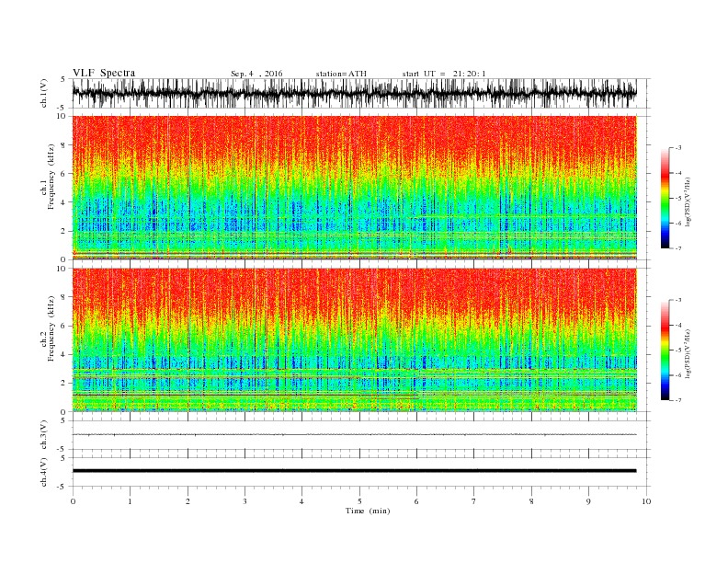
Task: Click inside the ch.1 spectrogram plot
Action: tap(355, 188)
